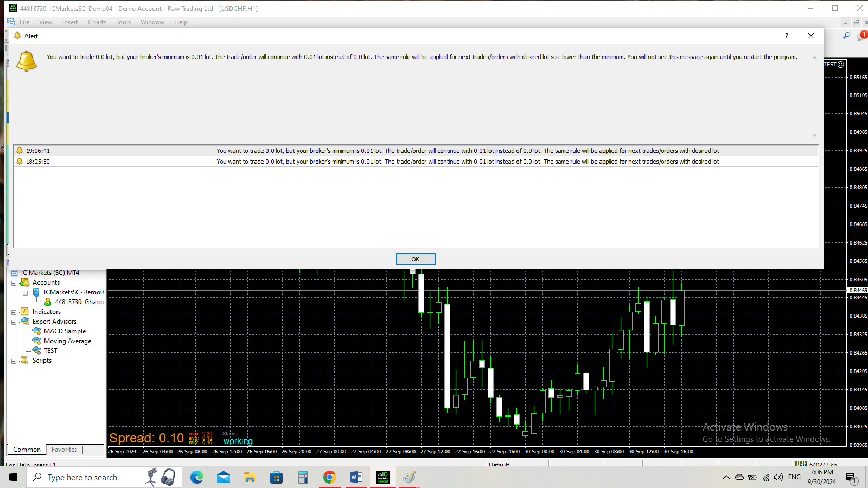Click the blue server icon for ICMarketsSC-Demo0
Image resolution: width=868 pixels, height=488 pixels.
coord(36,292)
